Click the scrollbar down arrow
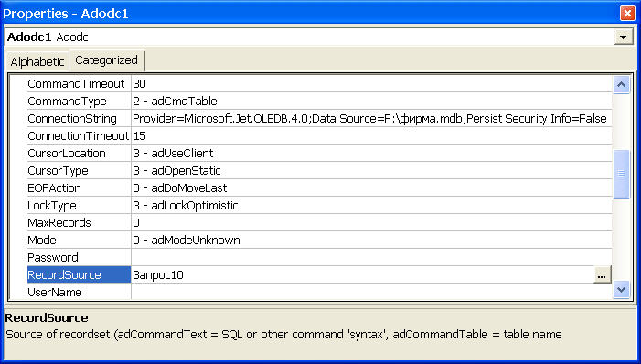Image resolution: width=641 pixels, height=364 pixels. pyautogui.click(x=621, y=290)
